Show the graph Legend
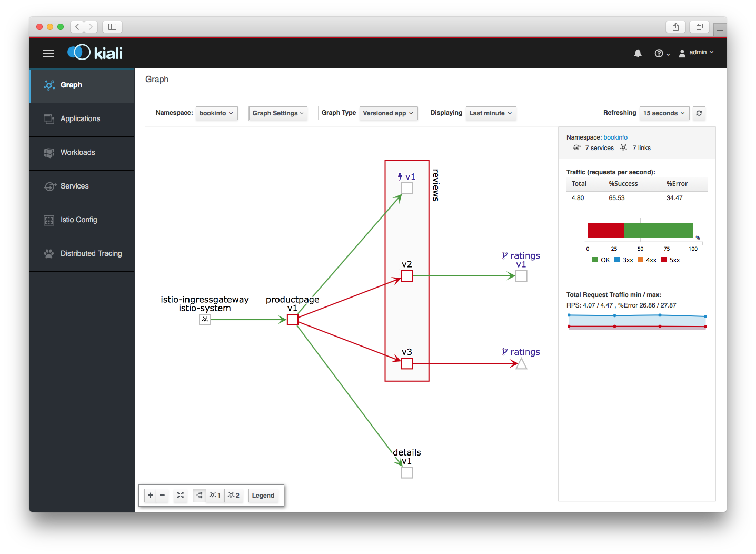Screen dimensions: 756x554 [x=263, y=496]
